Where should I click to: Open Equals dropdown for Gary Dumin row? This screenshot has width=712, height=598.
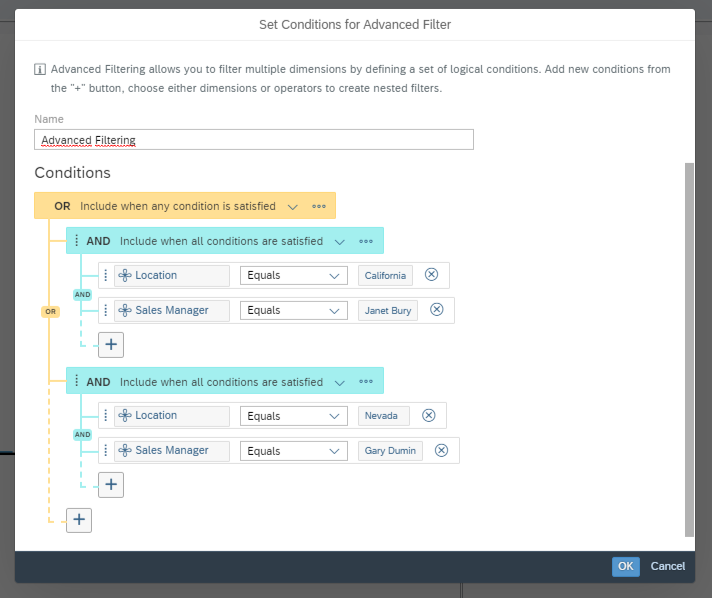point(294,451)
